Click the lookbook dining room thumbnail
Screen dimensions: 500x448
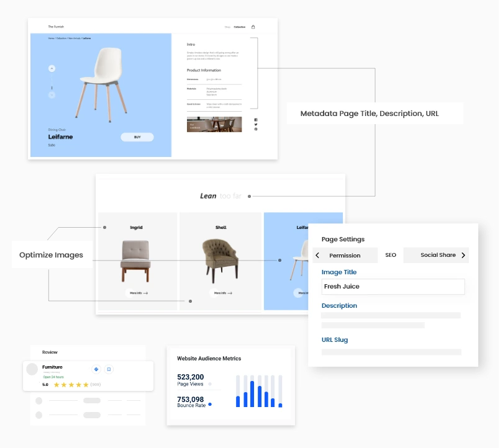(x=214, y=124)
